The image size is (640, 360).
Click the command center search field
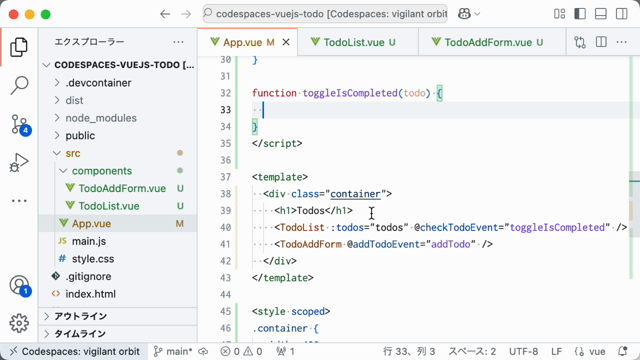click(325, 14)
